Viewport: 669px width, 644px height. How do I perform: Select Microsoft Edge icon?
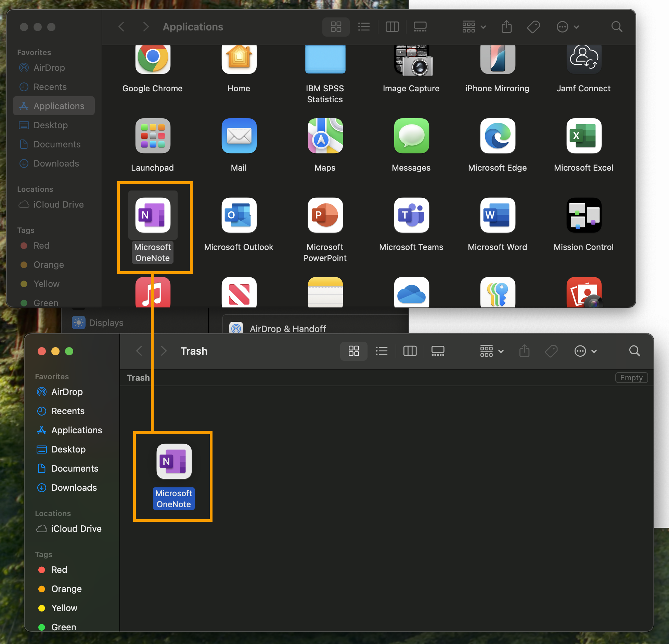coord(498,136)
